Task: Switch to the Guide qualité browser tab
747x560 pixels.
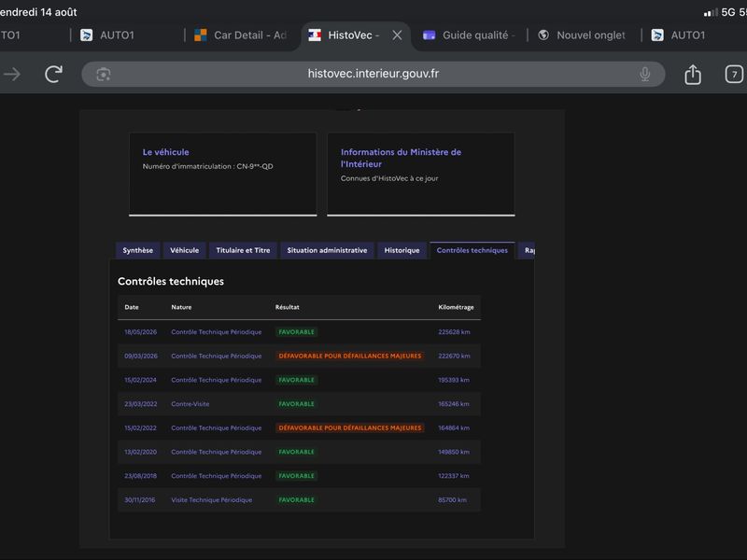Action: point(470,35)
